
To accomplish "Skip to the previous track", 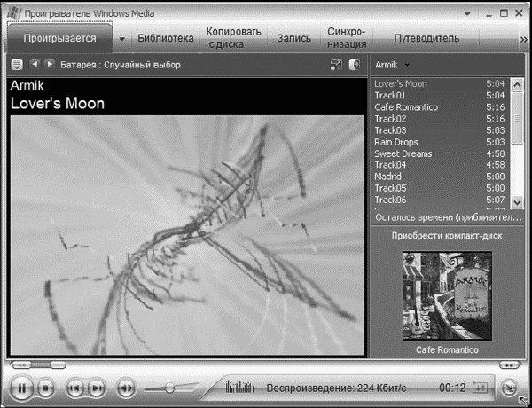I will [74, 388].
